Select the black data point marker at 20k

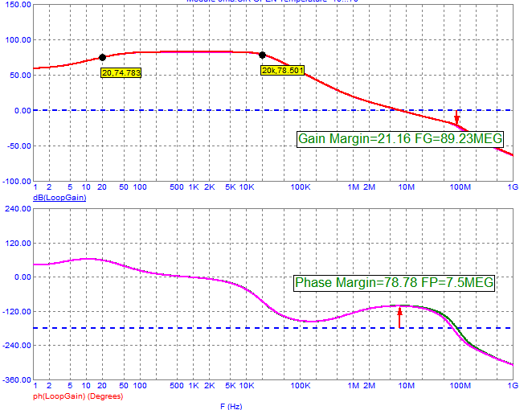(262, 55)
